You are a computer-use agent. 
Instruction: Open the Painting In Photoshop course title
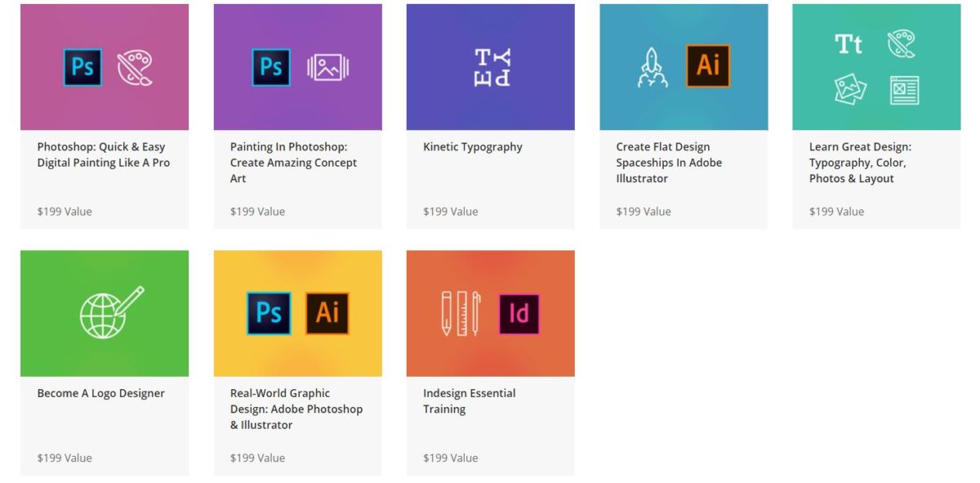coord(293,163)
